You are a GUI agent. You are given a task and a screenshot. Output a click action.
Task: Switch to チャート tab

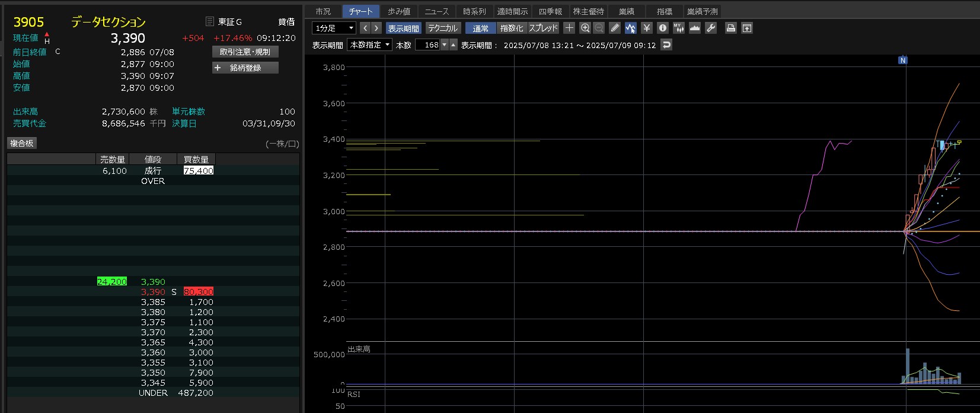(x=361, y=11)
